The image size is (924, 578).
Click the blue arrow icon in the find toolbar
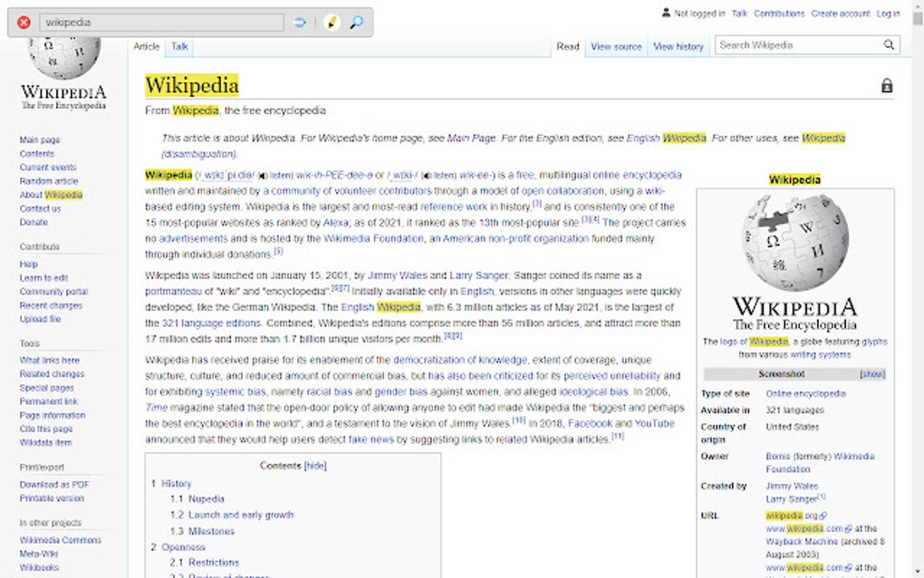point(300,22)
